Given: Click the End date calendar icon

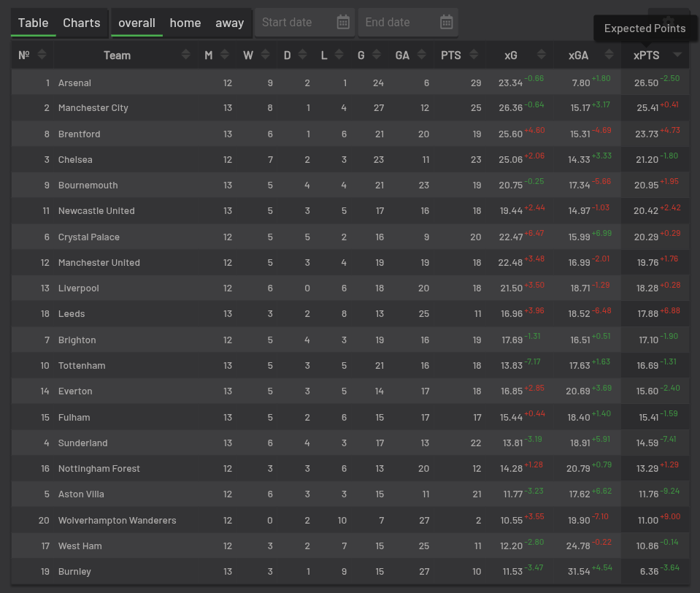Looking at the screenshot, I should 447,23.
